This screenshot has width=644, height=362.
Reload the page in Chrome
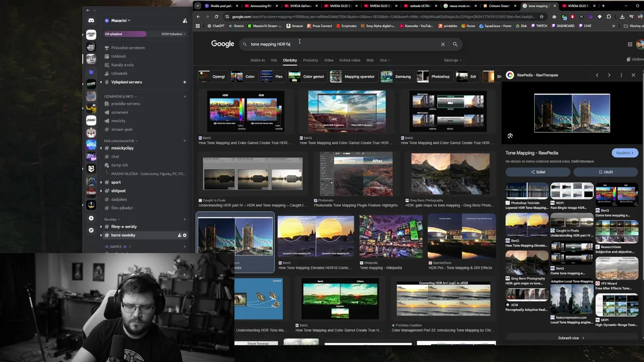[216, 17]
